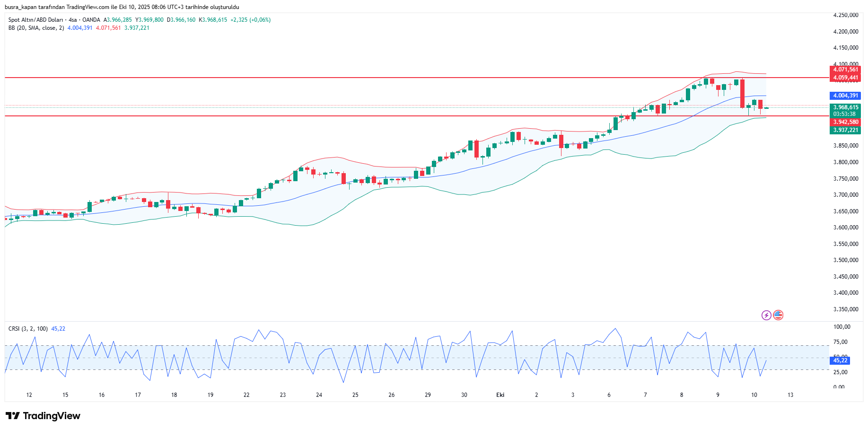The image size is (868, 430).
Task: Click the red 4.059,441 resistance price tag
Action: click(x=845, y=78)
